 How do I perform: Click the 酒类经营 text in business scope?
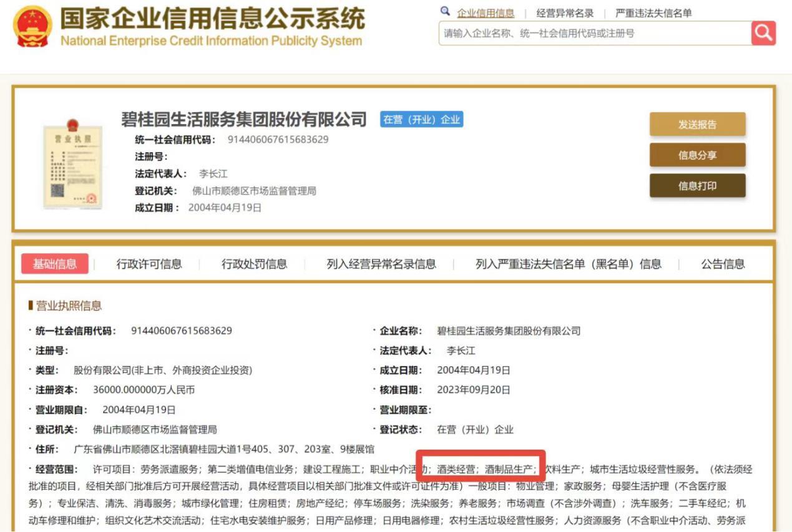coord(456,469)
